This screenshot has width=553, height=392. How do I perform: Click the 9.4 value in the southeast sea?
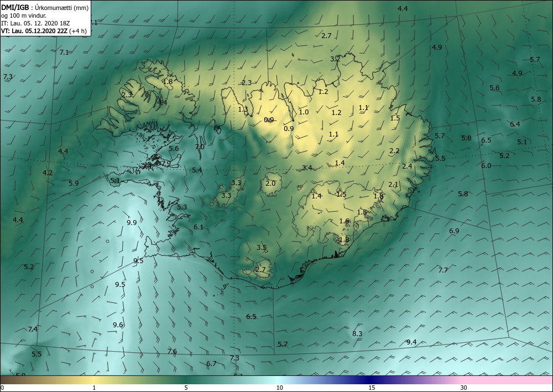(x=411, y=342)
